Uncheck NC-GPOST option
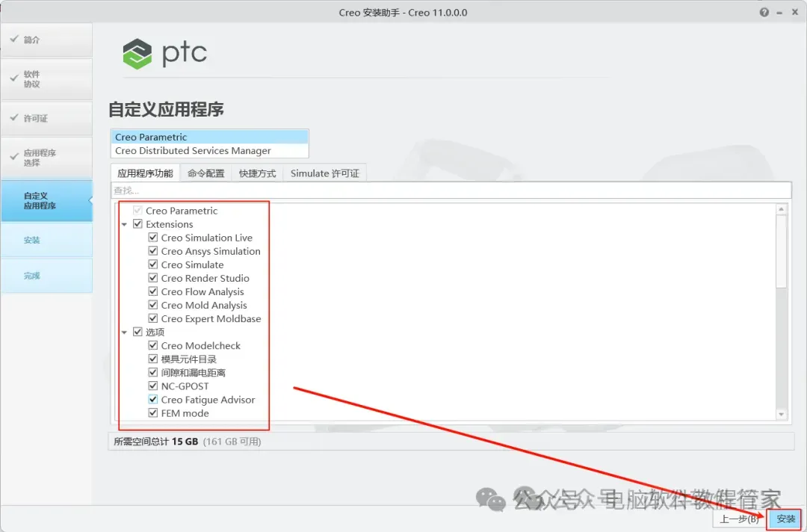807x532 pixels. point(153,386)
